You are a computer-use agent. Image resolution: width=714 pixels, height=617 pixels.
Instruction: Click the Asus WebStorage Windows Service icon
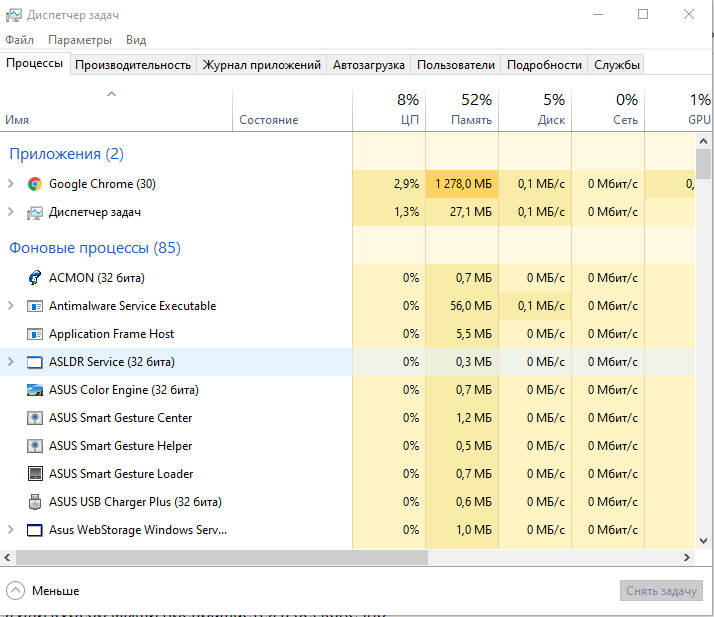(x=35, y=530)
